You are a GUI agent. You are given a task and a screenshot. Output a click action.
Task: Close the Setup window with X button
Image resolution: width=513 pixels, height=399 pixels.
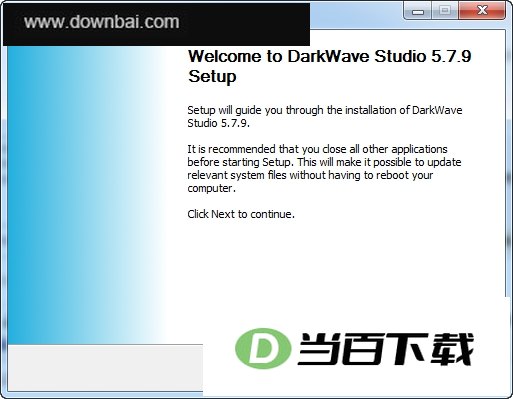coord(482,11)
